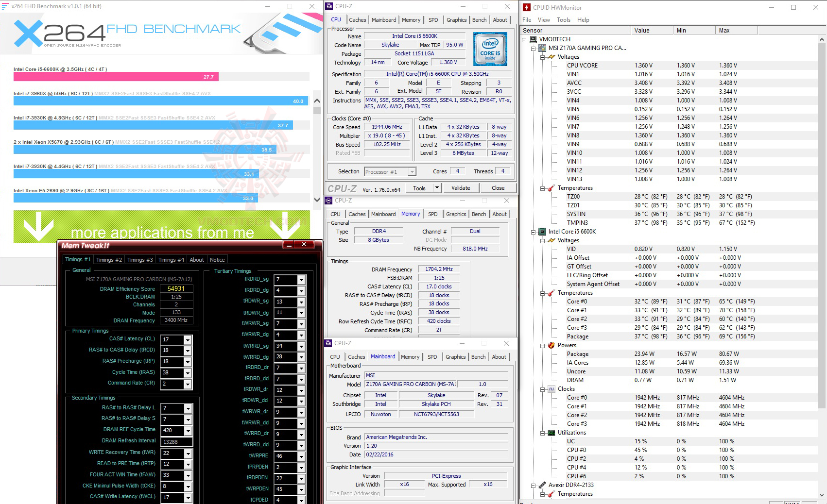
Task: Click the benchmark list scroll down arrow
Action: [317, 200]
